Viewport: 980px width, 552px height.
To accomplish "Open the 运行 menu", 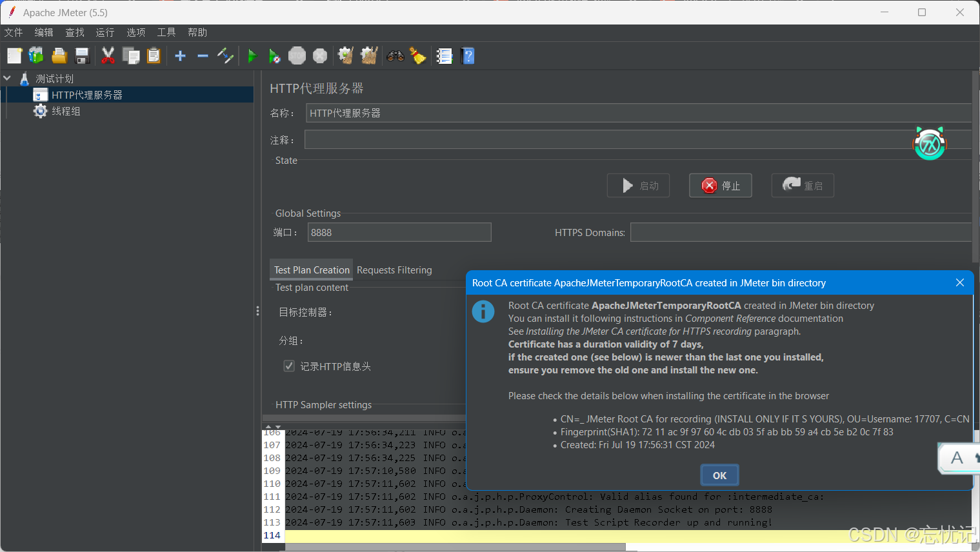I will 105,32.
